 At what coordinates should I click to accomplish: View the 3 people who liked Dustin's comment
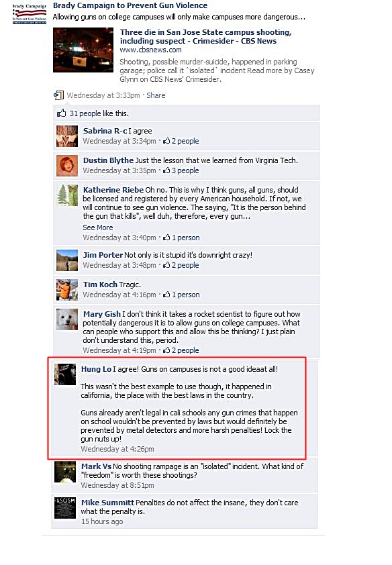pyautogui.click(x=181, y=170)
